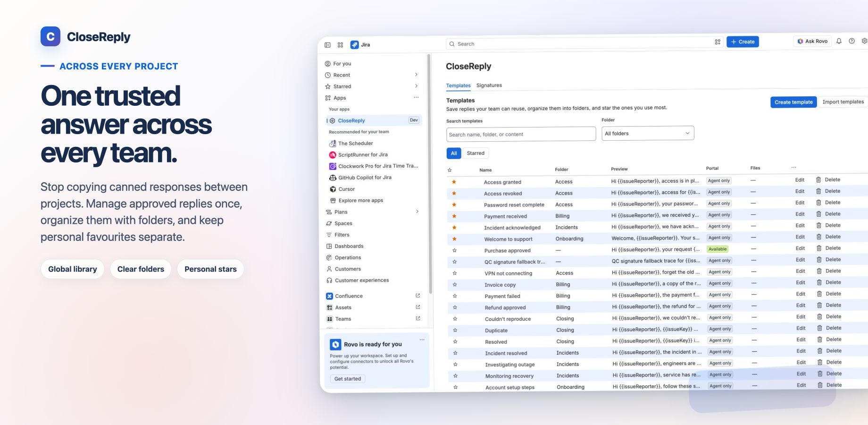Click the Jira logo icon
This screenshot has width=868, height=425.
click(x=354, y=45)
